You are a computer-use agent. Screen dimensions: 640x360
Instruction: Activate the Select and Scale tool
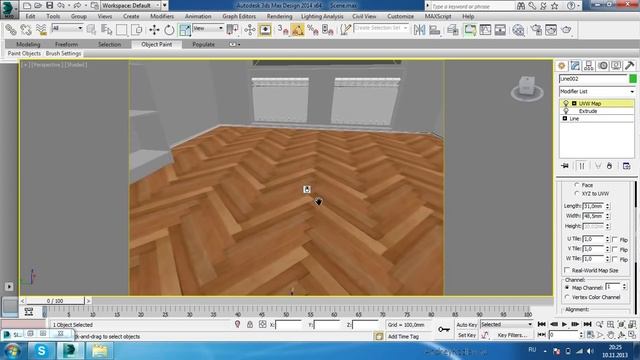tap(184, 30)
